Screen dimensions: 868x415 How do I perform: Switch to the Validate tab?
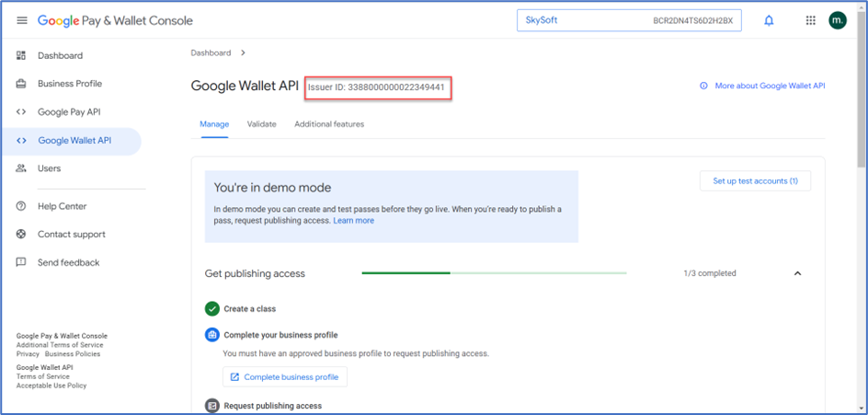point(261,124)
